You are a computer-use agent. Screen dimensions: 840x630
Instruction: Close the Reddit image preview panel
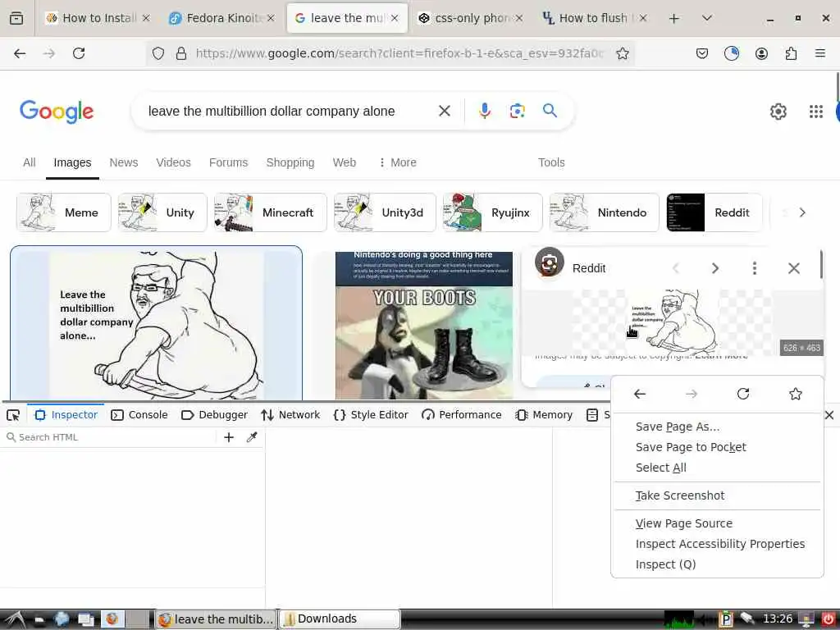pyautogui.click(x=794, y=268)
